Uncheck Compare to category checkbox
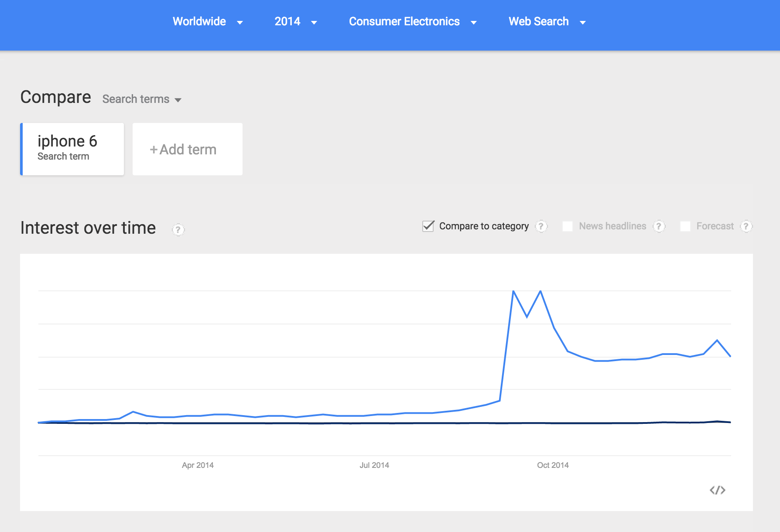Image resolution: width=780 pixels, height=532 pixels. click(428, 226)
